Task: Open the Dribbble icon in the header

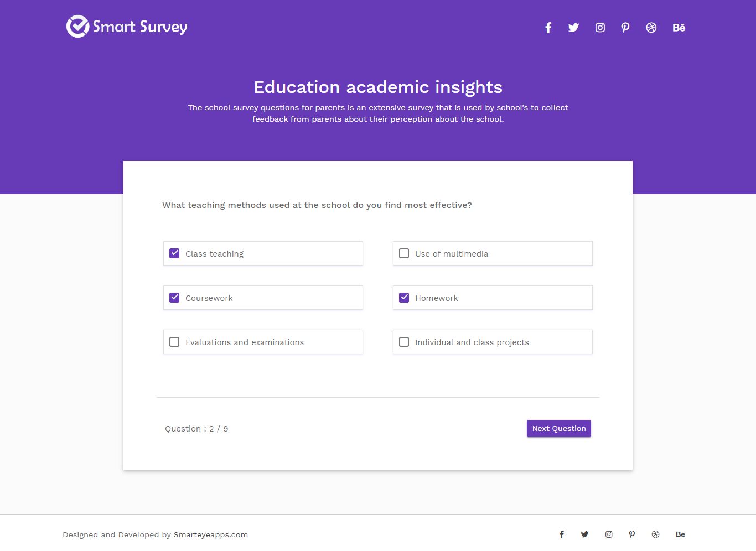Action: coord(651,28)
